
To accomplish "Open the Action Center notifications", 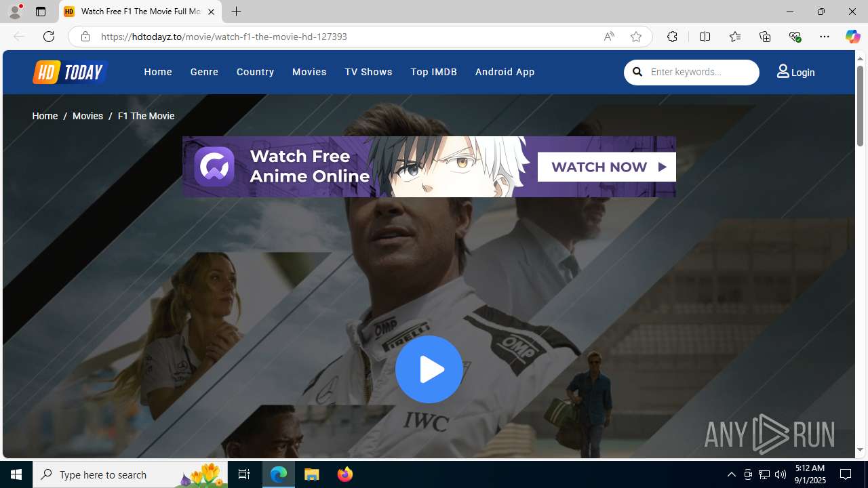I will point(846,474).
